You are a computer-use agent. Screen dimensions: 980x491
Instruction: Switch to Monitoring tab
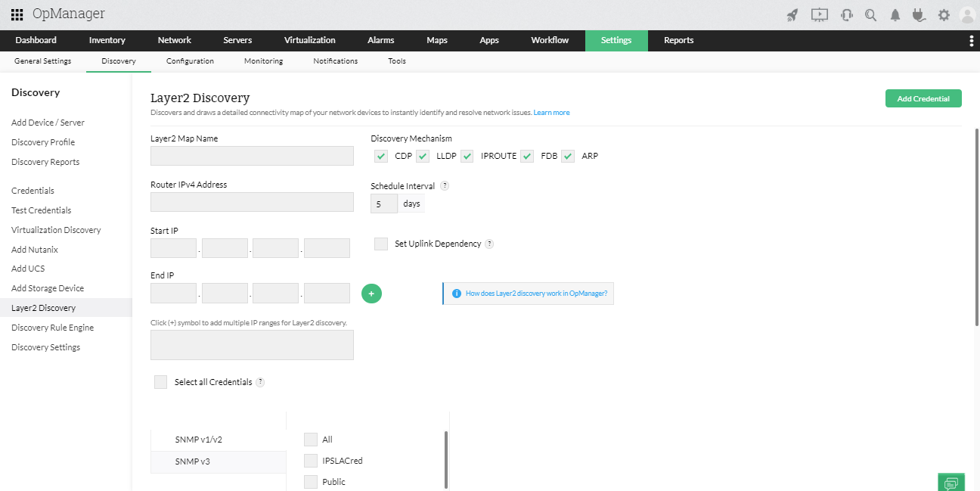coord(263,61)
